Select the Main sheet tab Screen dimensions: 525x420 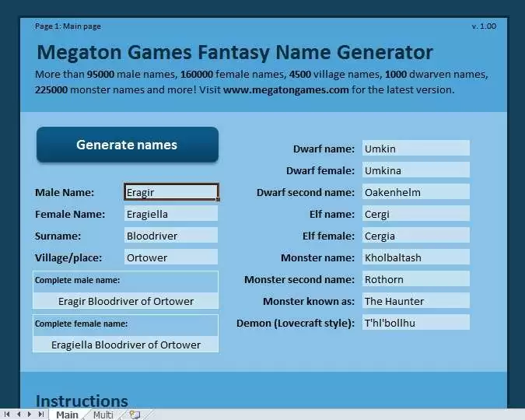click(67, 415)
